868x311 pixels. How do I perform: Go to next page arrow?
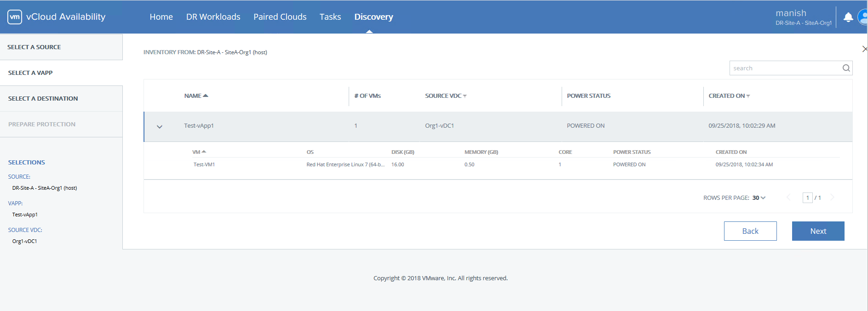[x=832, y=198]
